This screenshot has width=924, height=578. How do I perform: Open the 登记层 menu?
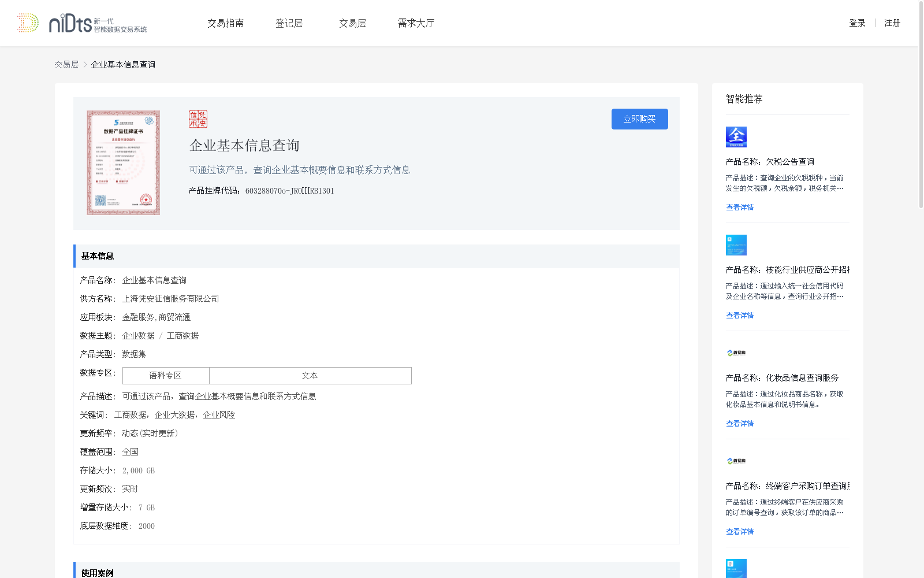289,23
